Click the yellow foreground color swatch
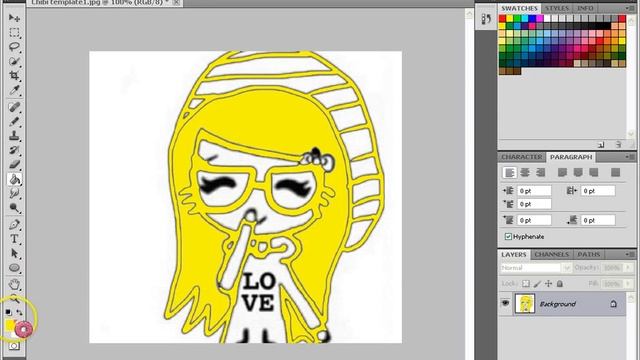 pyautogui.click(x=9, y=325)
